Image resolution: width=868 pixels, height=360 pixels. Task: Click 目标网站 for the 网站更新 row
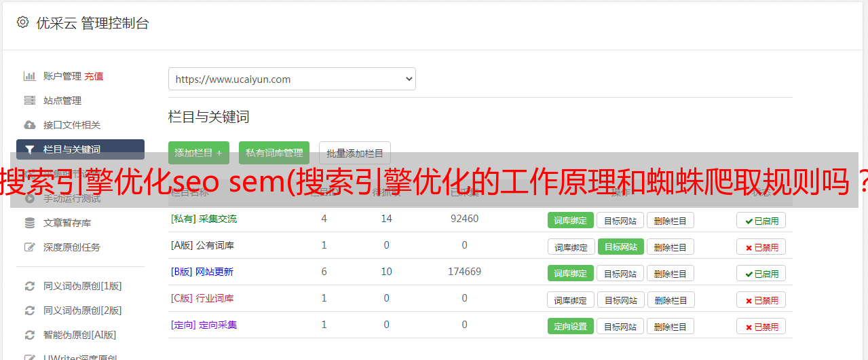(621, 273)
